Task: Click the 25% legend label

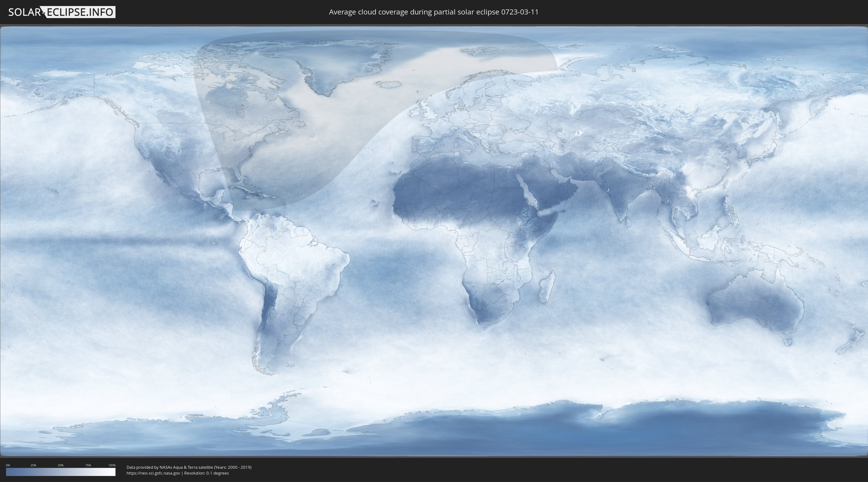Action: (x=33, y=465)
